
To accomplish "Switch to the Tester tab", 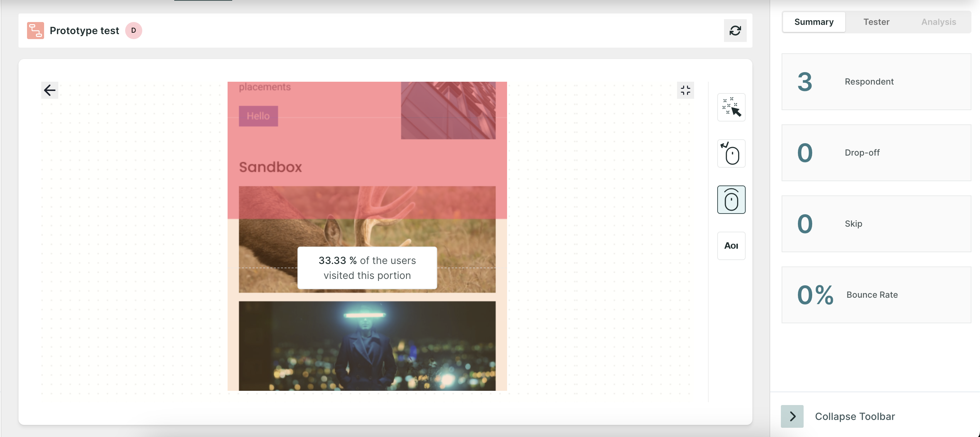I will [876, 22].
